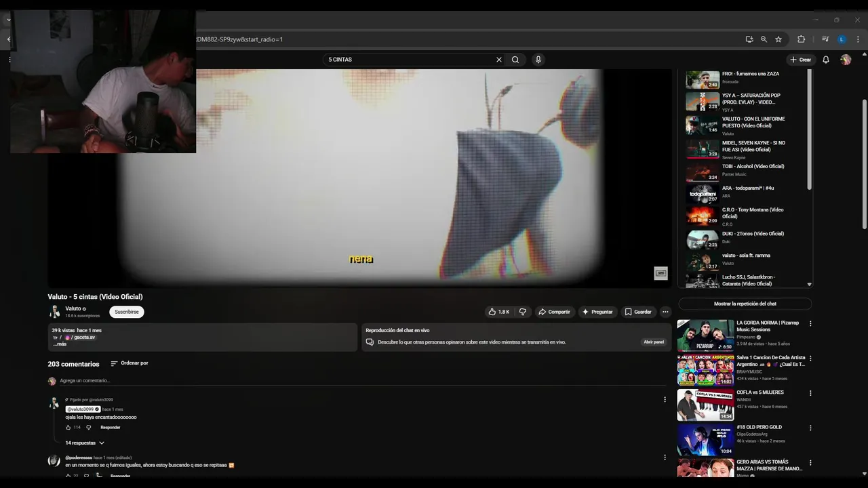Viewport: 868px width, 488px height.
Task: Open the browser media control icon
Action: [x=825, y=39]
